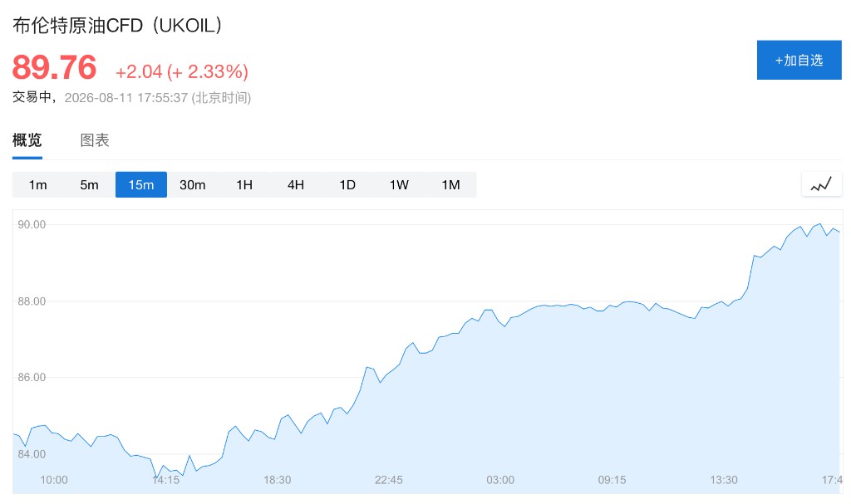Switch chart to 30m interval
Image resolution: width=851 pixels, height=504 pixels.
tap(193, 185)
